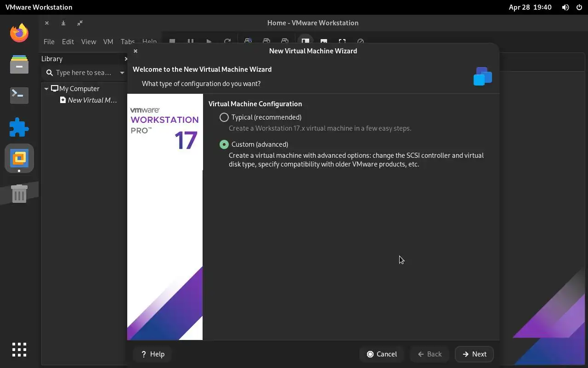Screen dimensions: 588x368
Task: Open Help for the wizard
Action: 153,354
